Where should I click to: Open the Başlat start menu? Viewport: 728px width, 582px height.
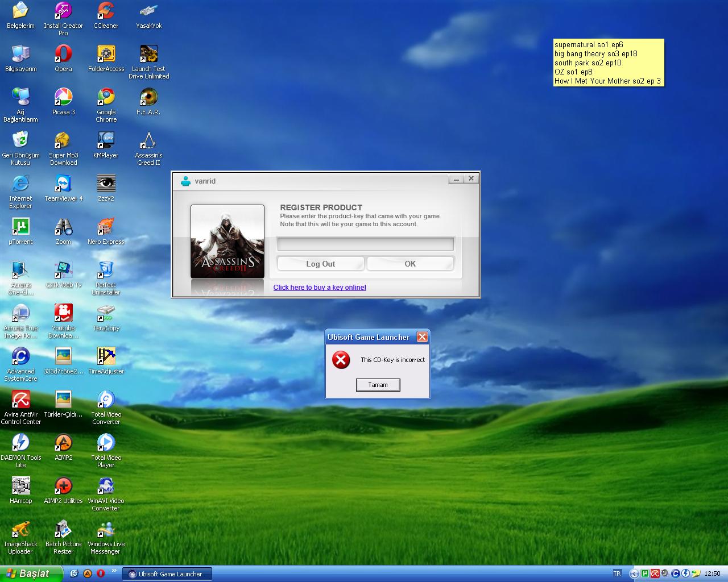pos(31,573)
